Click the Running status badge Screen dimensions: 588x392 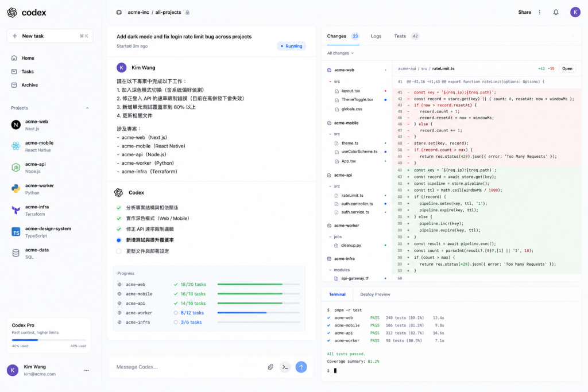(x=291, y=46)
